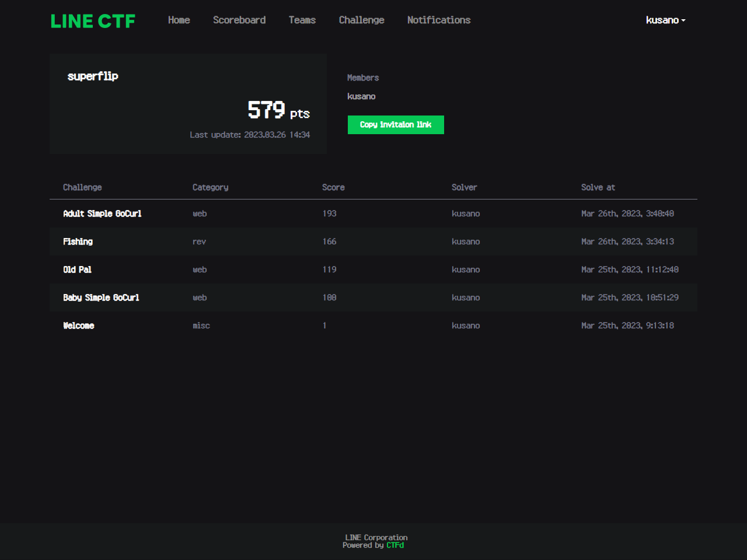Click the Solve at column header

tap(598, 187)
